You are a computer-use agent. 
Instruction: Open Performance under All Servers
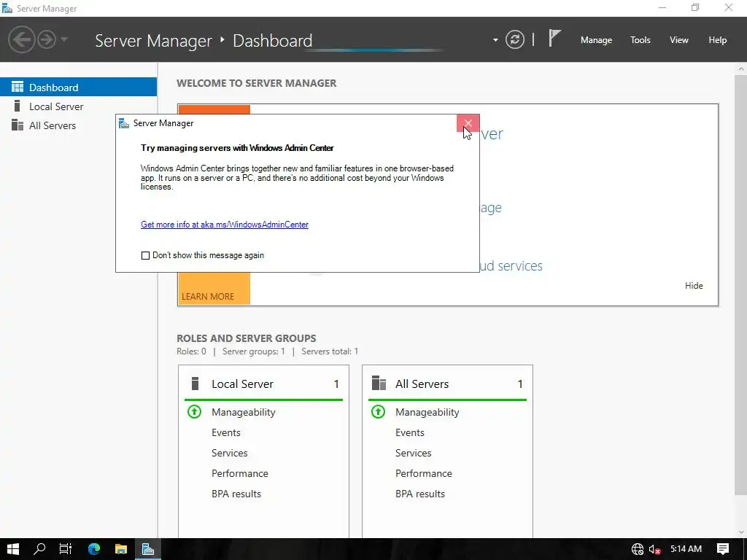pos(424,473)
